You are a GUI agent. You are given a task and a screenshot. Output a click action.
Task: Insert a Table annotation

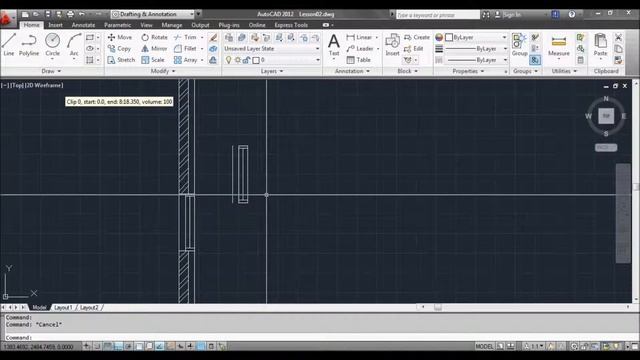[358, 60]
